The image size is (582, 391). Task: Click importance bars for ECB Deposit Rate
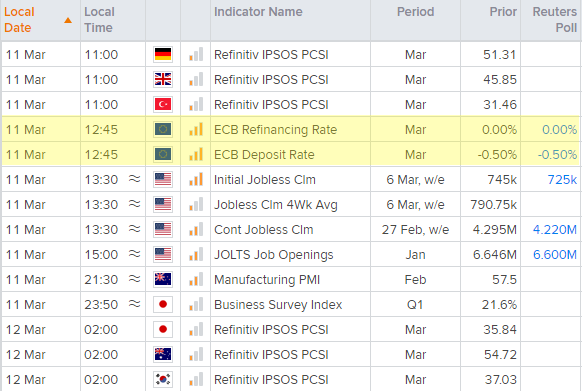(x=196, y=154)
